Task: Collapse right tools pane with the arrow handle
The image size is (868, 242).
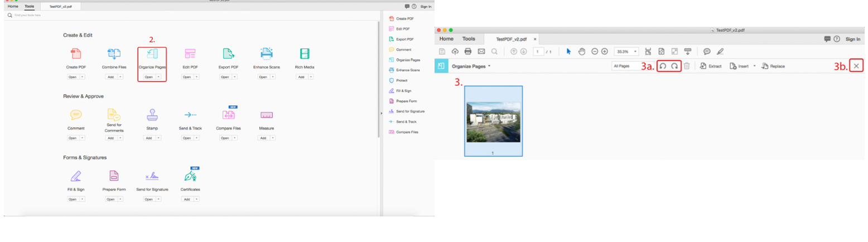Action: [x=381, y=113]
